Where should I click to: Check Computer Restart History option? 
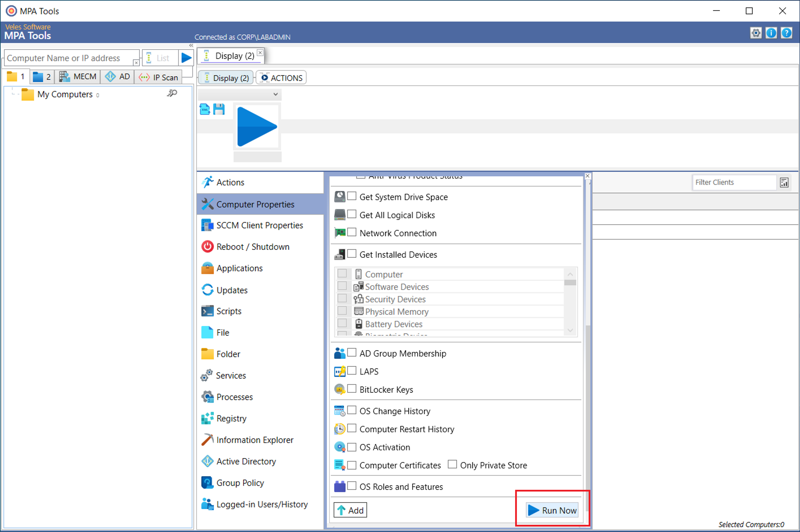tap(352, 428)
